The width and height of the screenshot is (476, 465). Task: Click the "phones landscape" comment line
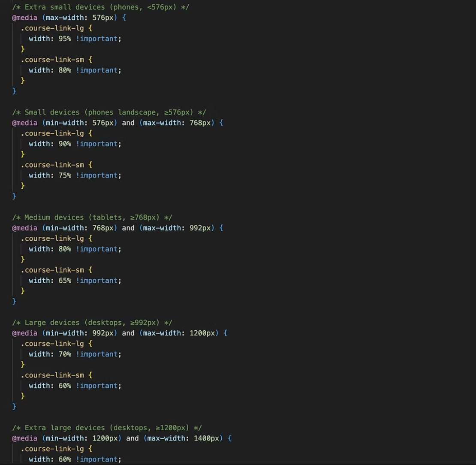(109, 112)
